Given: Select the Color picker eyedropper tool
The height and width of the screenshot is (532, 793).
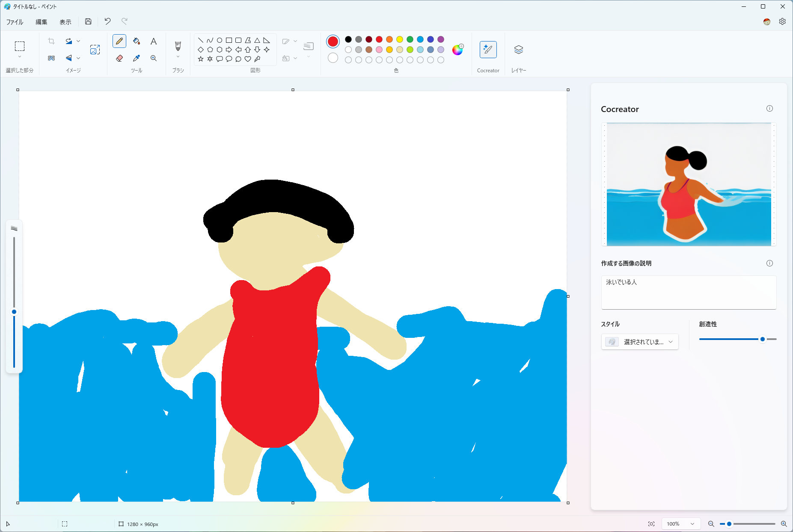Looking at the screenshot, I should click(137, 58).
